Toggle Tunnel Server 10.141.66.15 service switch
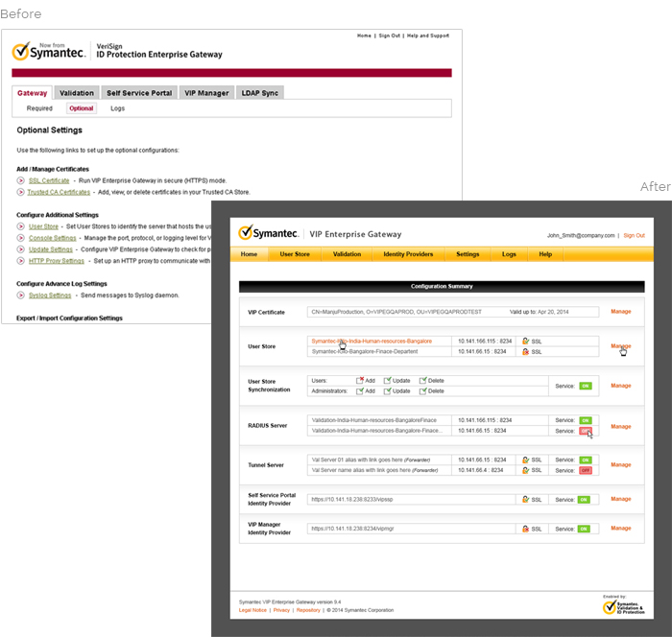Viewport: 672px width, 637px height. pos(586,460)
